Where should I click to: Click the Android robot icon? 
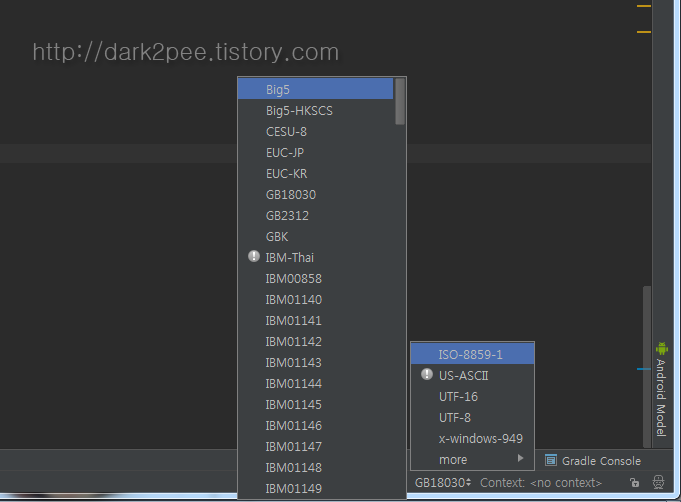click(661, 348)
